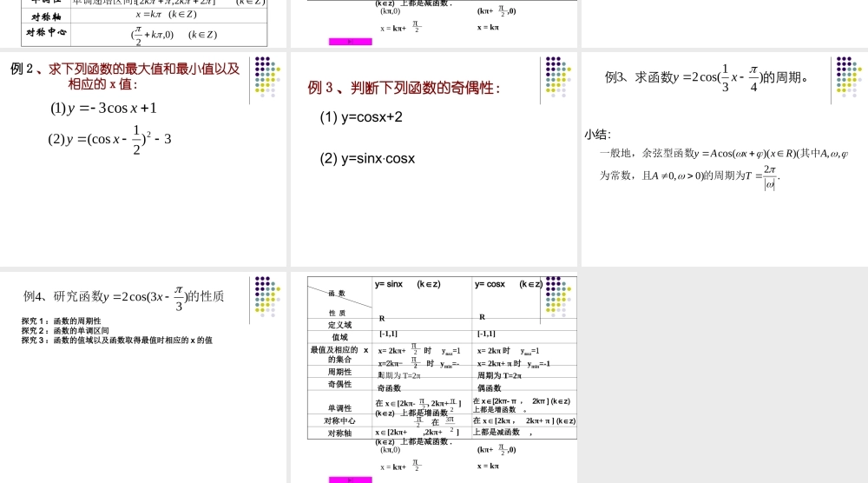Open the 例3 求函数的周期 slide
This screenshot has width=868, height=483.
coord(725,160)
